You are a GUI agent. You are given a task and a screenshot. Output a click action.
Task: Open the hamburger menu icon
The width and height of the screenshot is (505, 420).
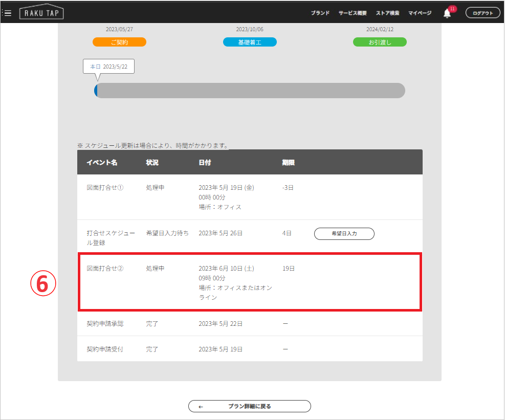pos(7,13)
